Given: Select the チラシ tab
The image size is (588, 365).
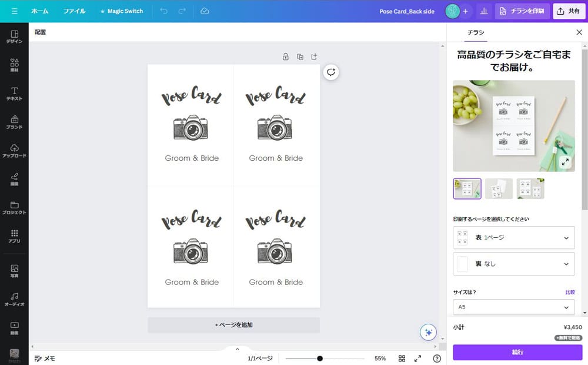Looking at the screenshot, I should pos(476,32).
